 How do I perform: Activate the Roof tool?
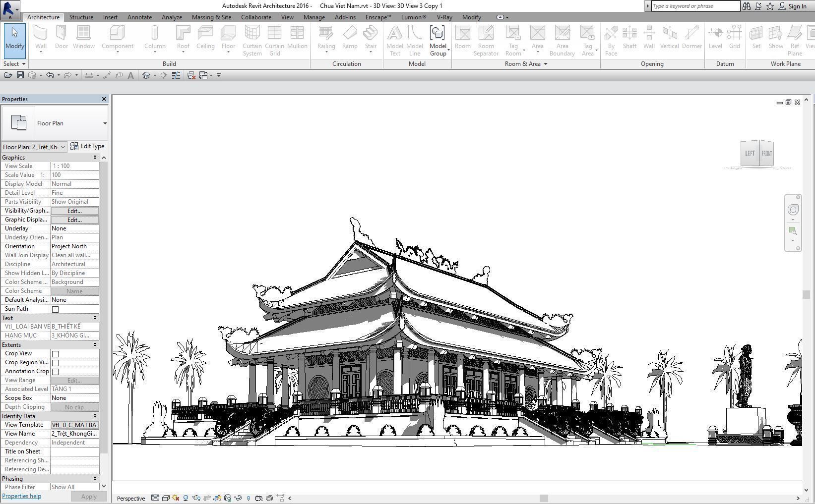point(183,39)
